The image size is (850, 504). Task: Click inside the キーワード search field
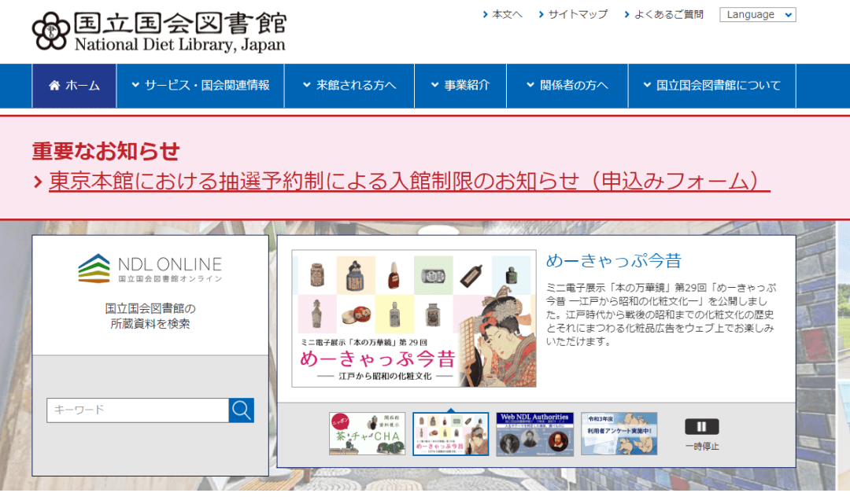click(134, 410)
